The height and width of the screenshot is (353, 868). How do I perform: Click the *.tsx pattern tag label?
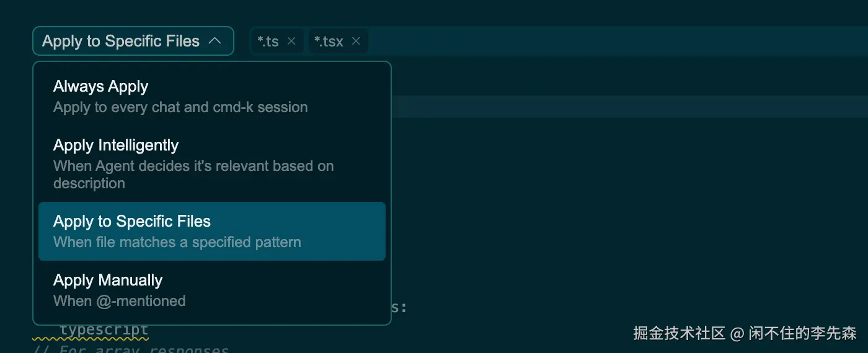329,41
